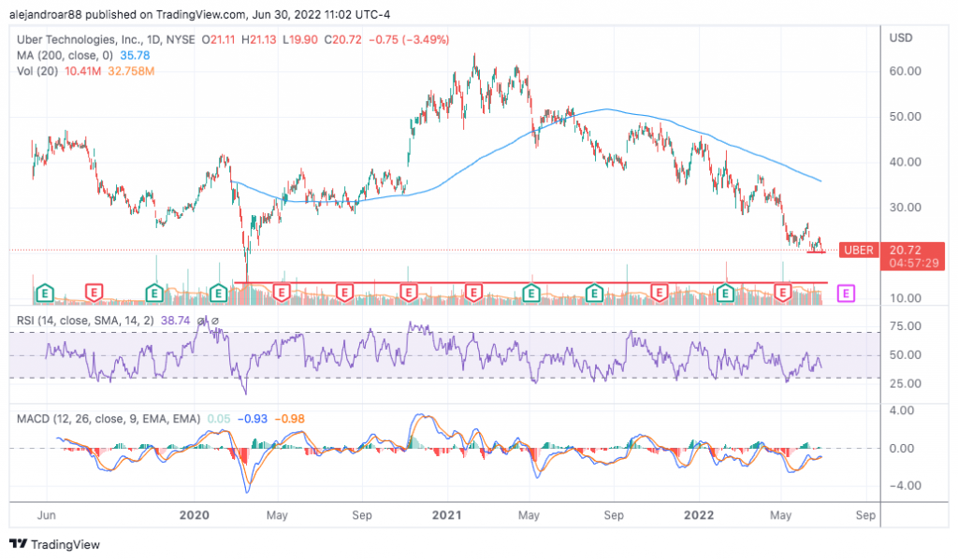Click the purple 38.74 RSI value

[x=175, y=321]
